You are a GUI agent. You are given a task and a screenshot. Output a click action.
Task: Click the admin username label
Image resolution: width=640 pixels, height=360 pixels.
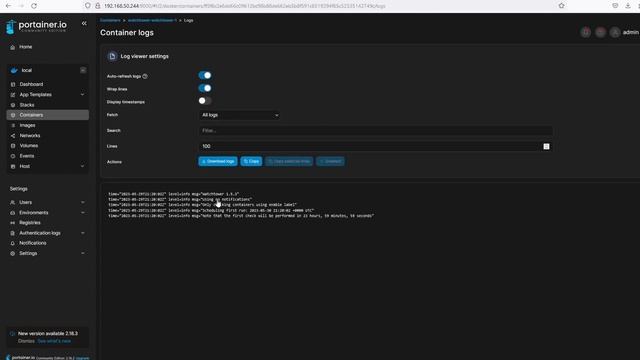coord(631,32)
